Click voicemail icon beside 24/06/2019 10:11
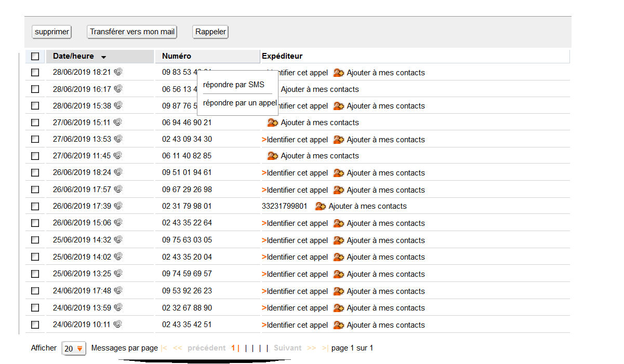 (118, 325)
